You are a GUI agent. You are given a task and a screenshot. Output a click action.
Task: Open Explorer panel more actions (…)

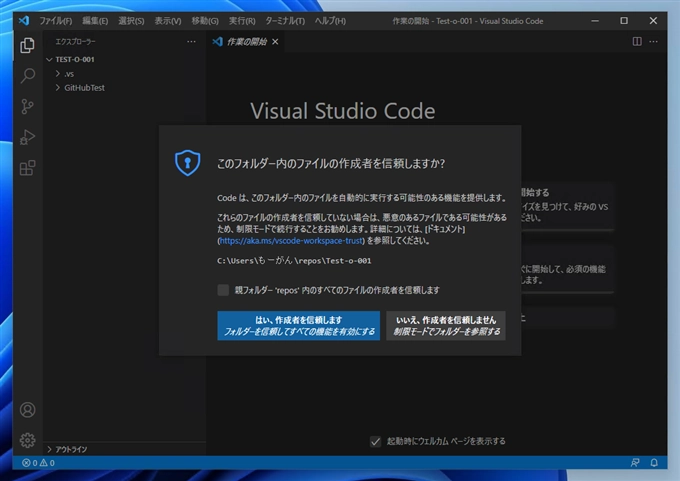click(191, 42)
